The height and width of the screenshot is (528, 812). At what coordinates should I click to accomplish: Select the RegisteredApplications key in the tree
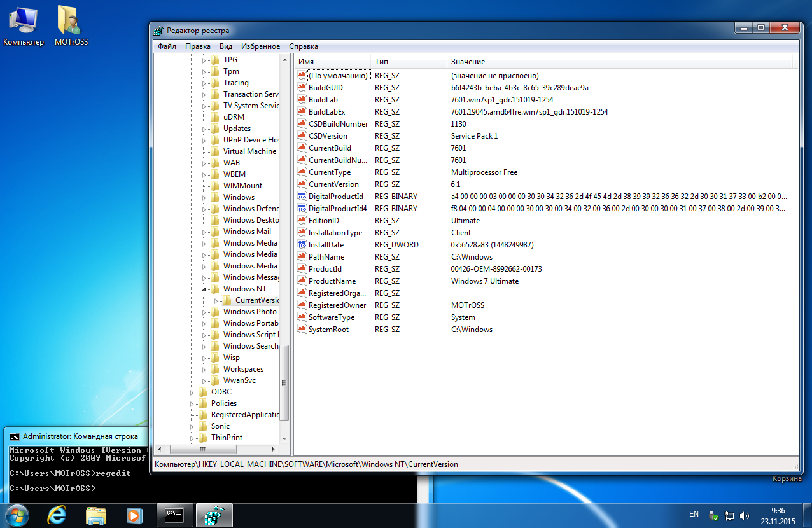pos(245,415)
